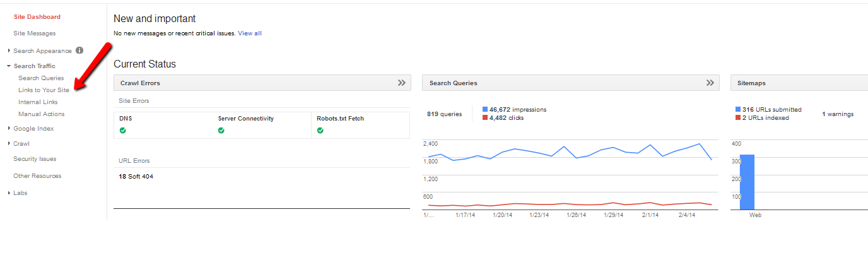Open Search Queries via double-arrow icon
This screenshot has height=260, width=868.
[x=710, y=83]
